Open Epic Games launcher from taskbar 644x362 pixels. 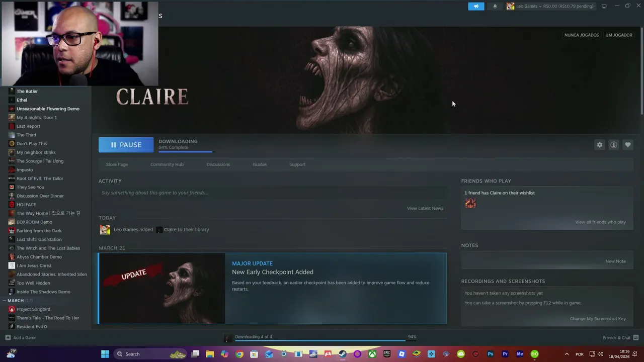[387, 354]
